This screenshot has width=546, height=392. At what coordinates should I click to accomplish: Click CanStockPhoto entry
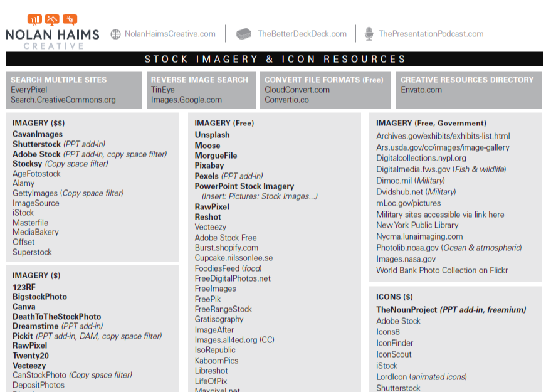coord(39,375)
